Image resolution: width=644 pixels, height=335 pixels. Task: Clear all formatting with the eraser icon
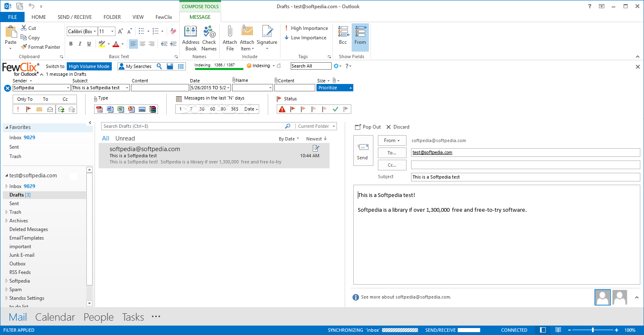click(173, 31)
